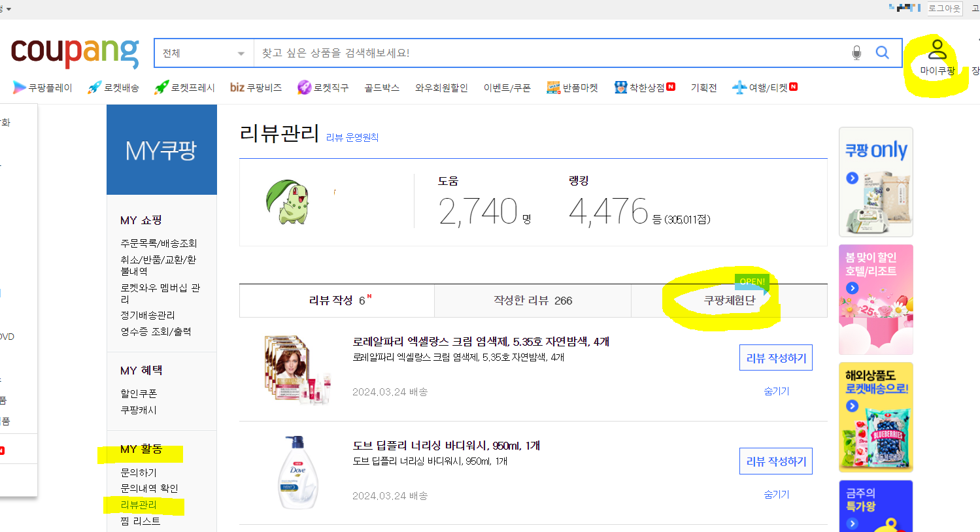Viewport: 980px width, 532px height.
Task: Open 로켓배송 in the category bar
Action: coord(113,88)
